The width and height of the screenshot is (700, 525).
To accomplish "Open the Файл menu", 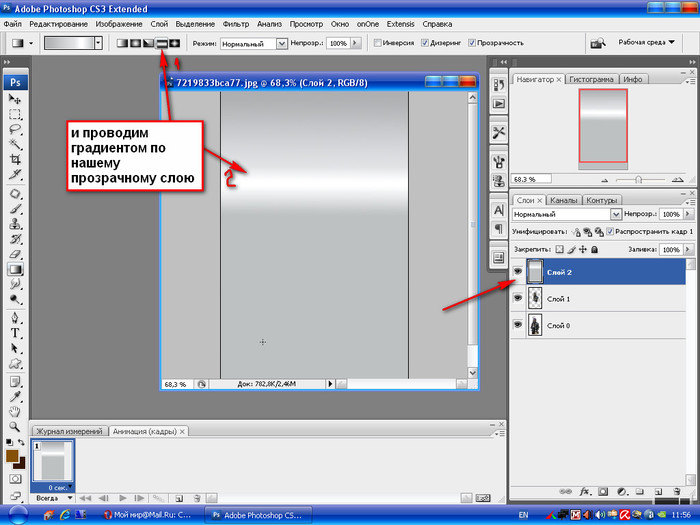I will click(x=12, y=24).
